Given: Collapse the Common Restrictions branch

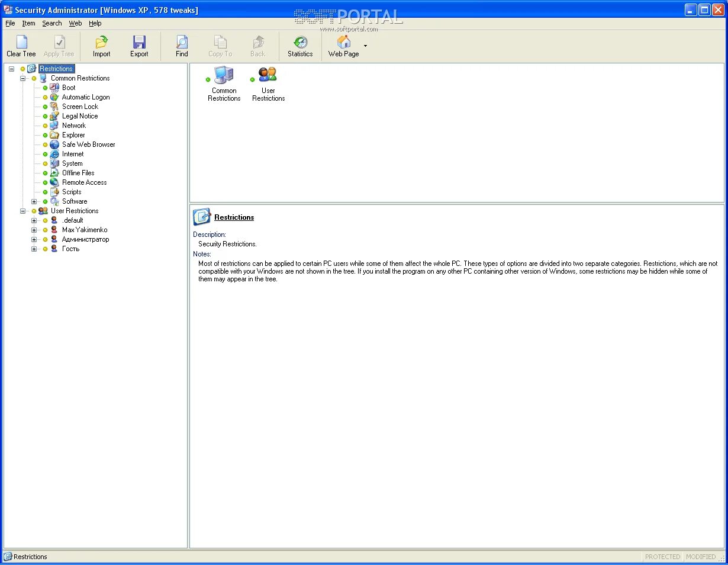Looking at the screenshot, I should coord(23,78).
